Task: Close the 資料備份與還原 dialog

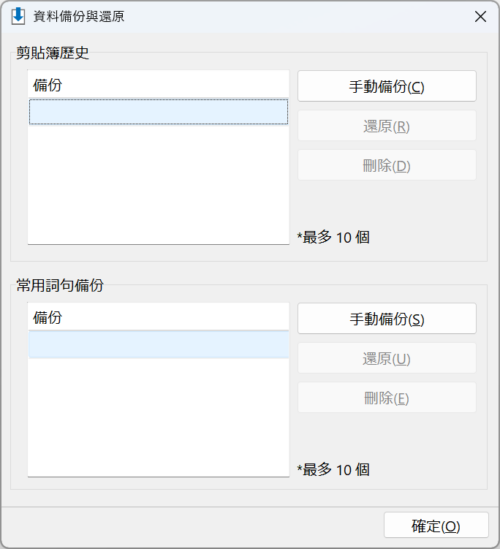Action: (x=480, y=16)
